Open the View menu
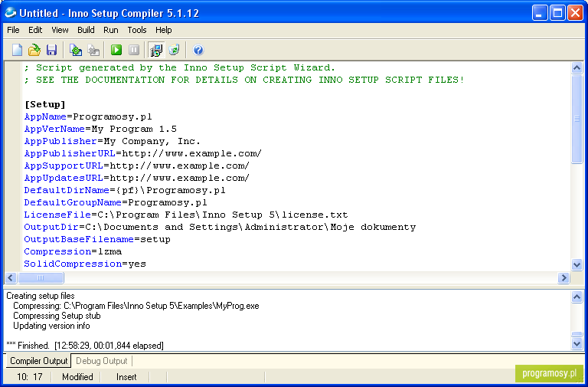Viewport: 588px width, 387px height. (x=60, y=30)
